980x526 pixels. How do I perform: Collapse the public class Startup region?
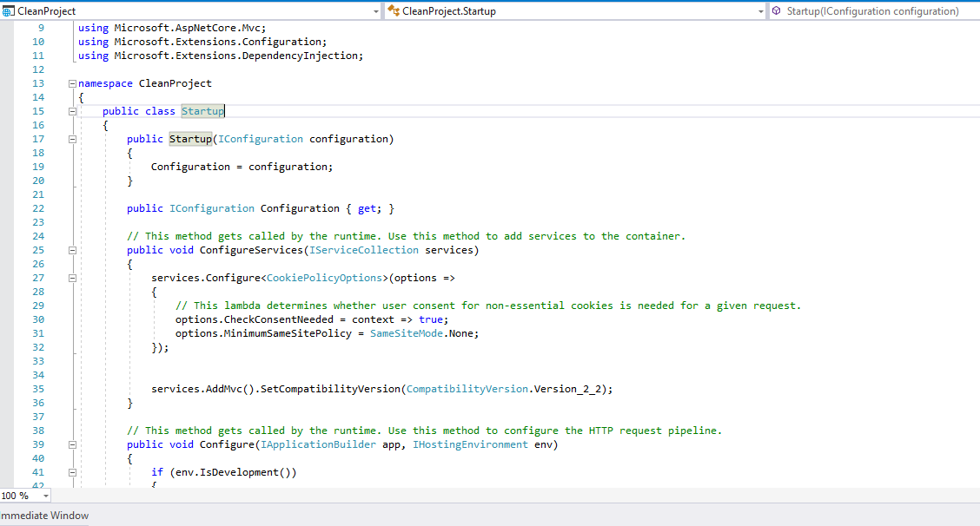[x=72, y=111]
